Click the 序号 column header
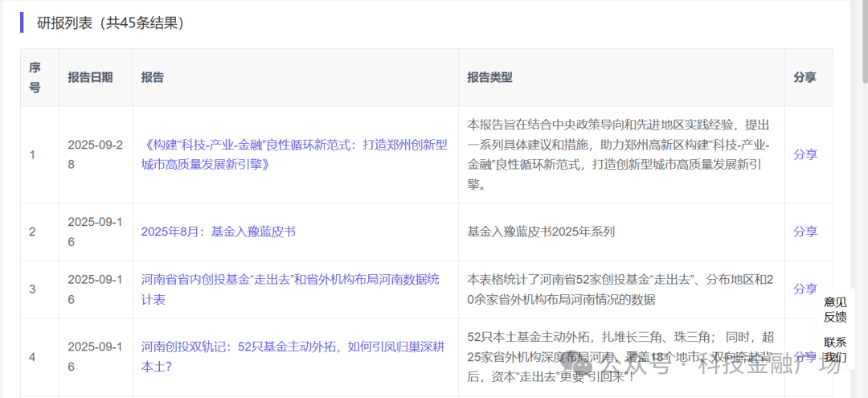868x398 pixels. point(35,77)
